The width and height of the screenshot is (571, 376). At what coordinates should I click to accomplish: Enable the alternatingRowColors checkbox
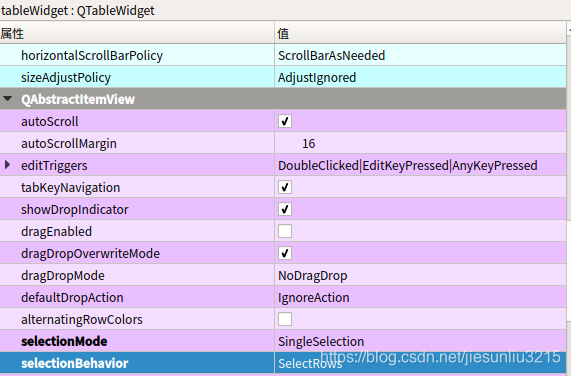(x=285, y=319)
